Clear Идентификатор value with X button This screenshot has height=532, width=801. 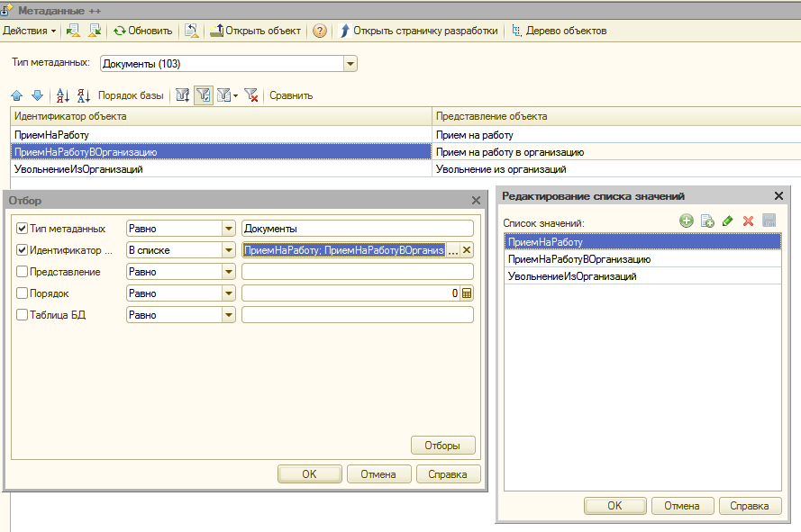pyautogui.click(x=467, y=250)
